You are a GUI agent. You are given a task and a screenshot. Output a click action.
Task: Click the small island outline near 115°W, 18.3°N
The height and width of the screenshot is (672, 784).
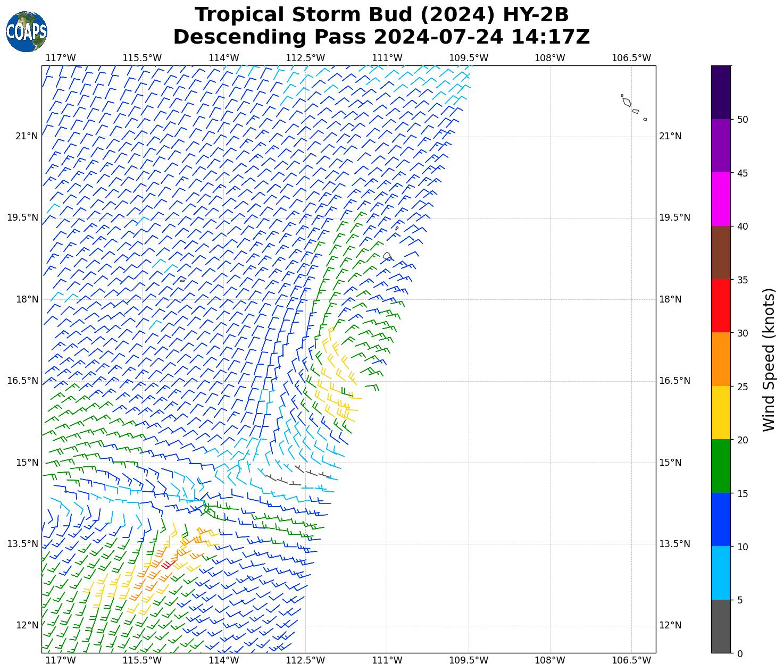pos(182,280)
